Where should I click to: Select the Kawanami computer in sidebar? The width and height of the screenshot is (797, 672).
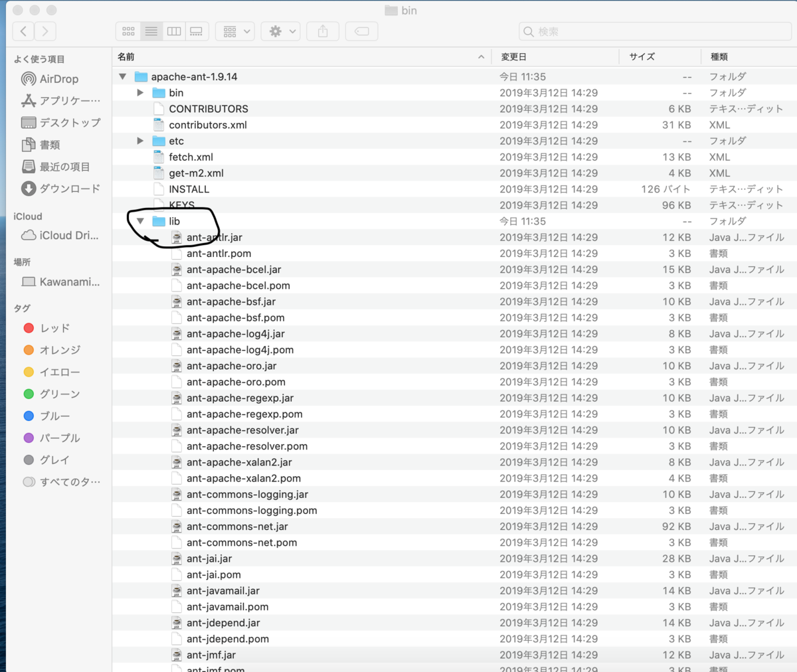(x=60, y=282)
